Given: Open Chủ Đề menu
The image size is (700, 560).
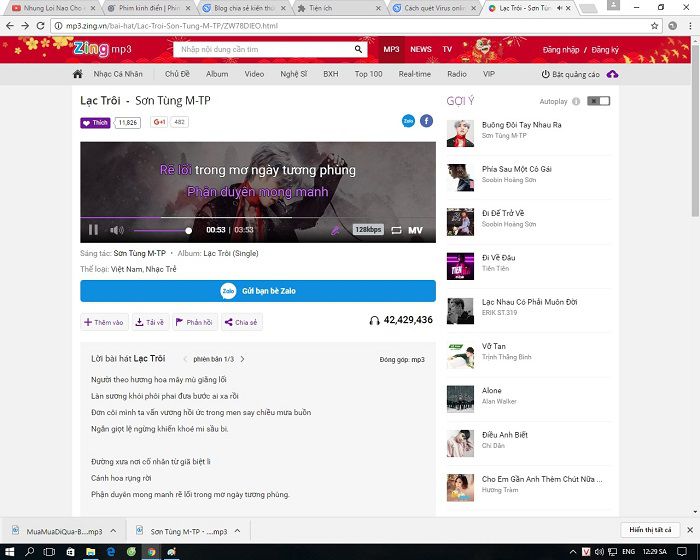Looking at the screenshot, I should (x=177, y=74).
